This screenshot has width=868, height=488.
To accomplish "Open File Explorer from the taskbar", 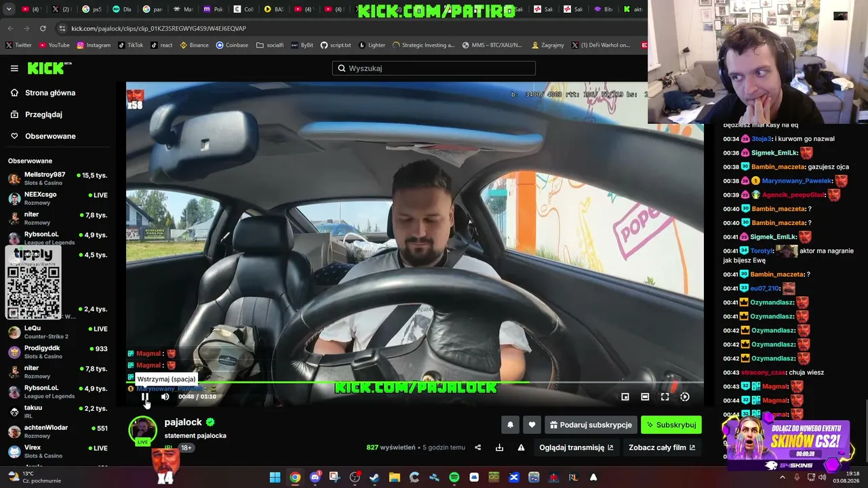I will pos(394,477).
